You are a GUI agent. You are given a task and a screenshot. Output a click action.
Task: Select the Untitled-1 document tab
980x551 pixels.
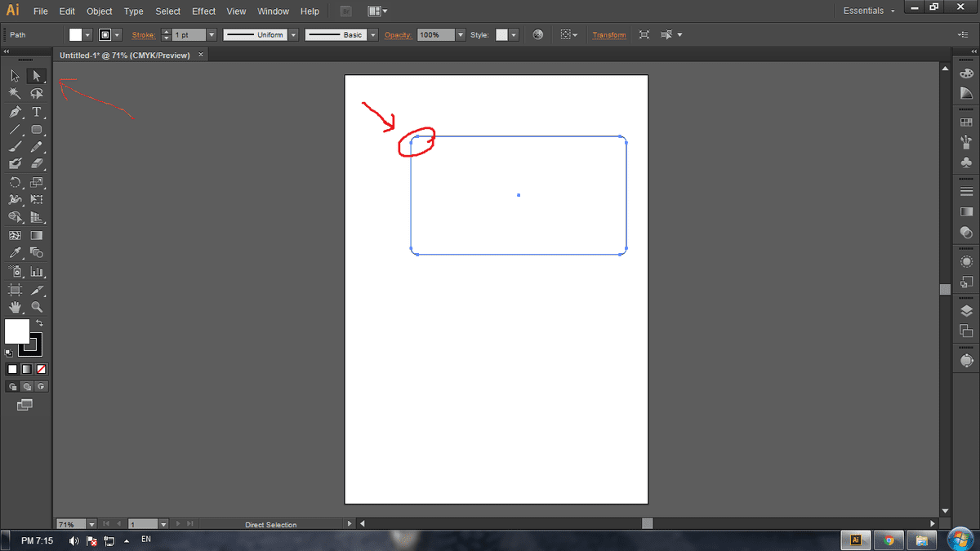(x=122, y=55)
